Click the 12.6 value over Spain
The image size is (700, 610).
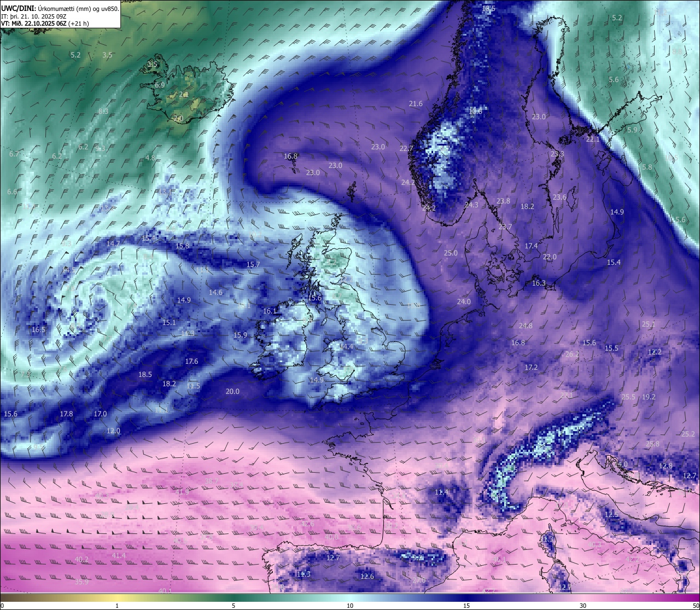(367, 577)
